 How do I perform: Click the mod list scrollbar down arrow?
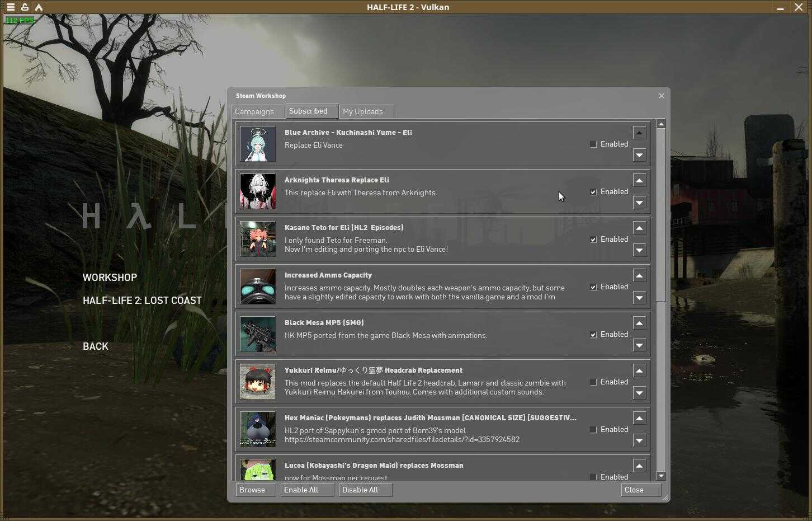[661, 476]
